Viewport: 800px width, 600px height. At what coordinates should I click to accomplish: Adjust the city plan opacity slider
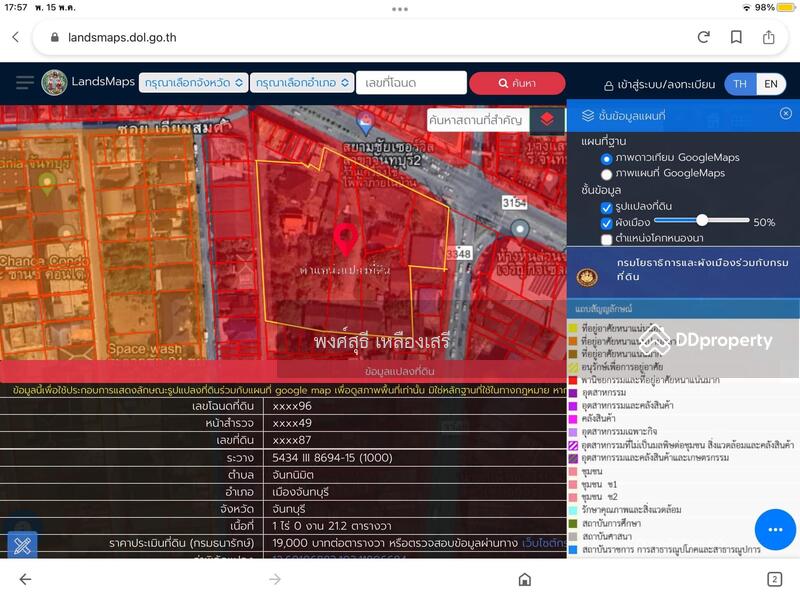pos(702,221)
